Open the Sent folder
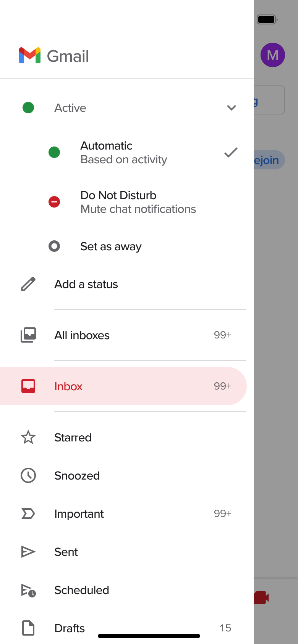This screenshot has width=298, height=644. 127,552
